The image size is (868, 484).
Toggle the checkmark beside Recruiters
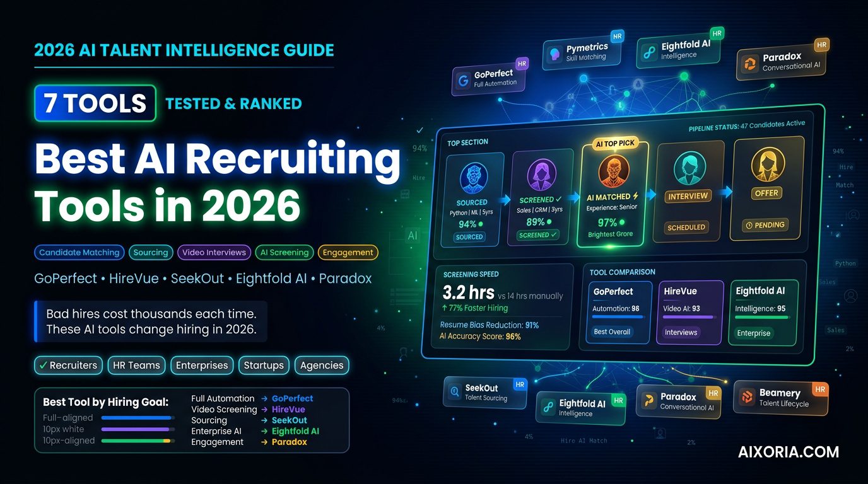(x=44, y=365)
